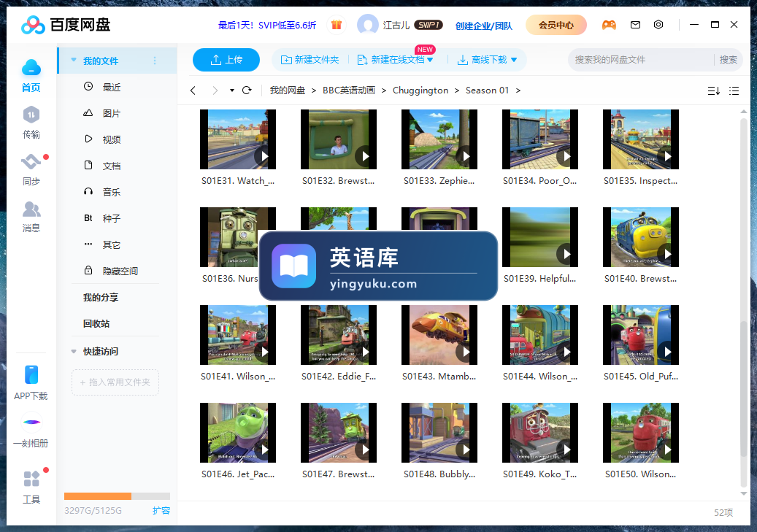Open the 首页 home cloud icon
Image resolution: width=757 pixels, height=532 pixels.
[31, 68]
